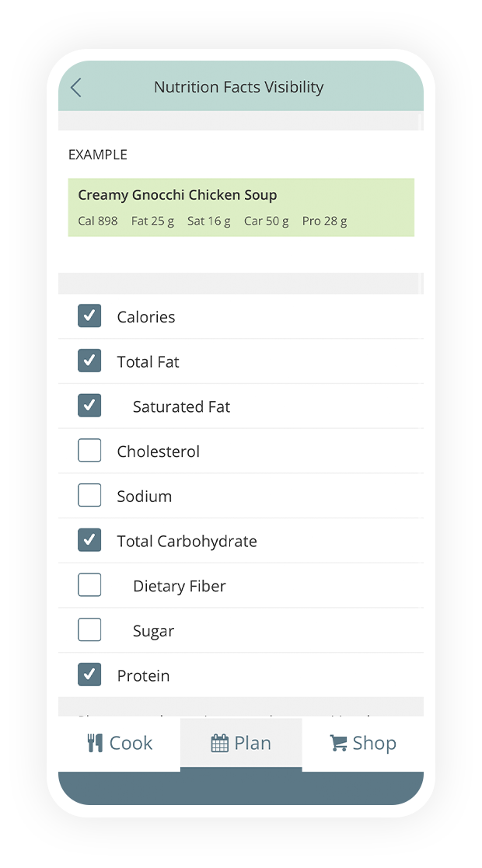Tap the Cholesterol label text
Viewport: 482px width, 868px height.
[x=158, y=451]
